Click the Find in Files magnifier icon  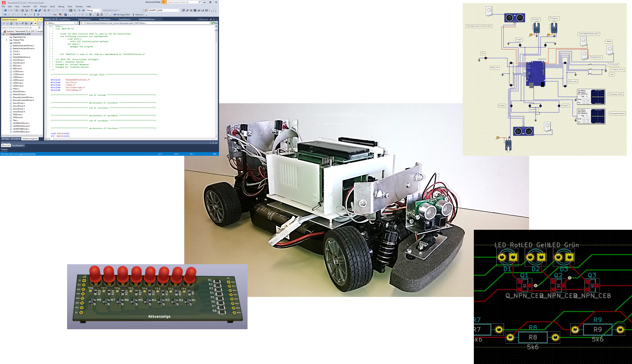(74, 10)
